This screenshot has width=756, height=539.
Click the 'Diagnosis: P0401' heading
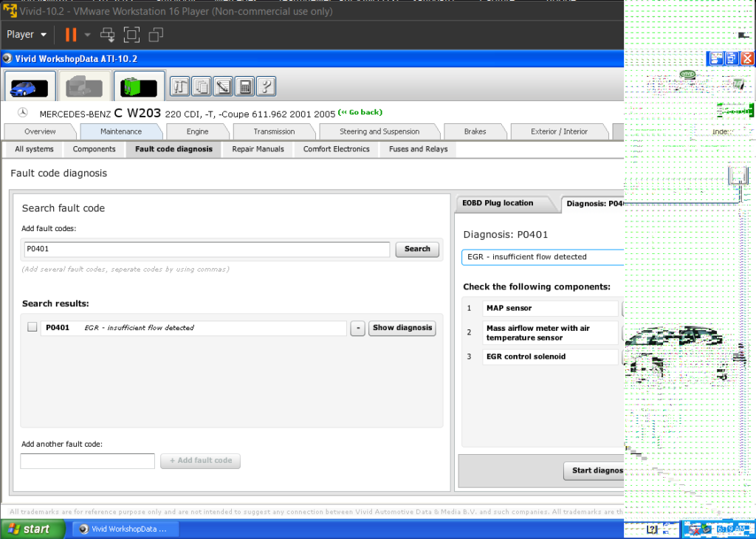click(x=505, y=235)
